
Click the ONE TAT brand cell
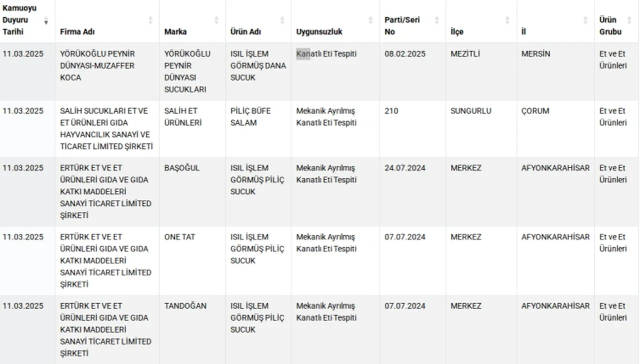[179, 237]
